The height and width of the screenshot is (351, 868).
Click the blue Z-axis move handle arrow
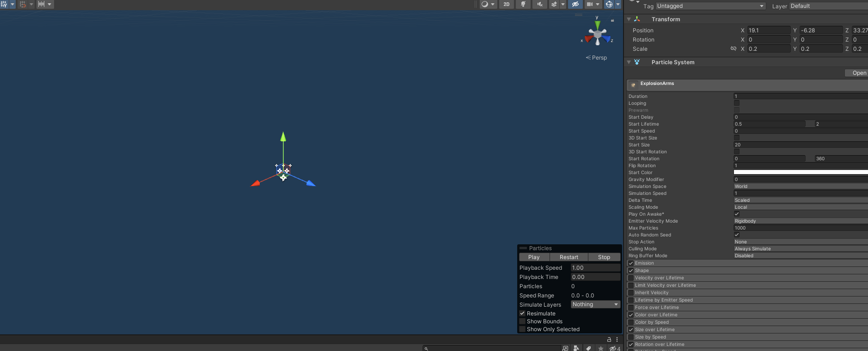click(311, 183)
